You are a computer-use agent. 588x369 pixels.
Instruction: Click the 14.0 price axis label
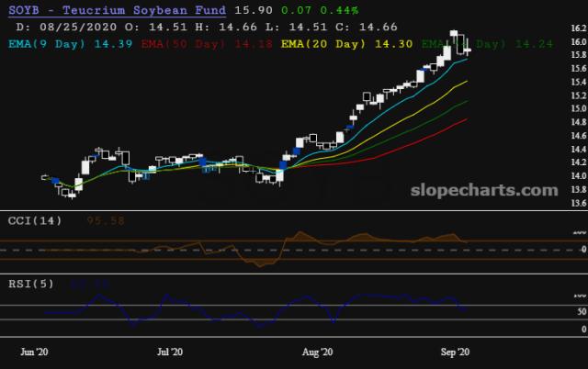(574, 176)
